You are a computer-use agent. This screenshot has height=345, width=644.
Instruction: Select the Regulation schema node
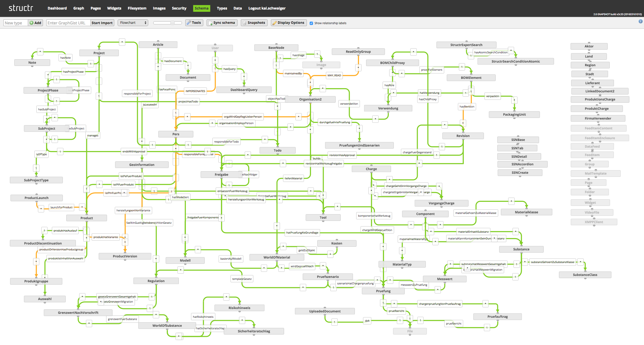click(156, 281)
